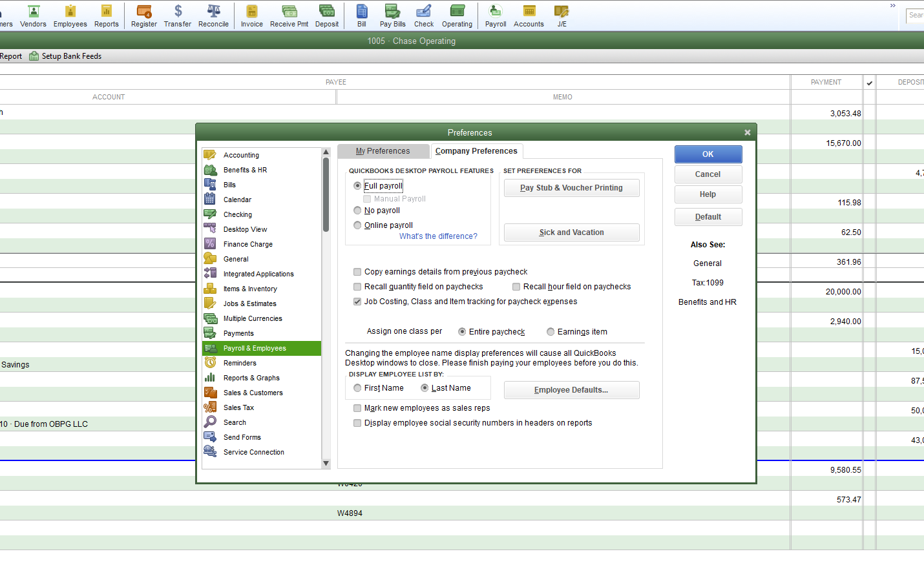
Task: Select Payroll & Employees preferences
Action: tap(261, 348)
